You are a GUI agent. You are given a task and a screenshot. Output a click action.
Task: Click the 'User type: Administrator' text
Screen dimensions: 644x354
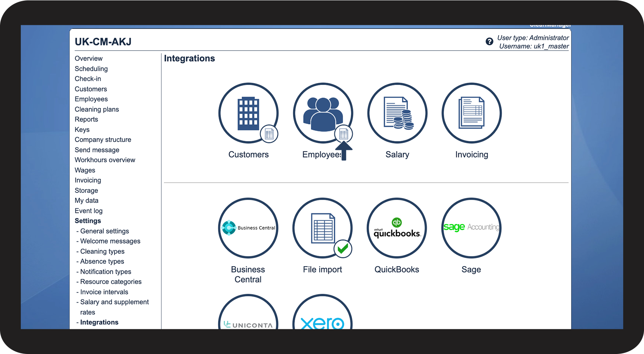[533, 38]
